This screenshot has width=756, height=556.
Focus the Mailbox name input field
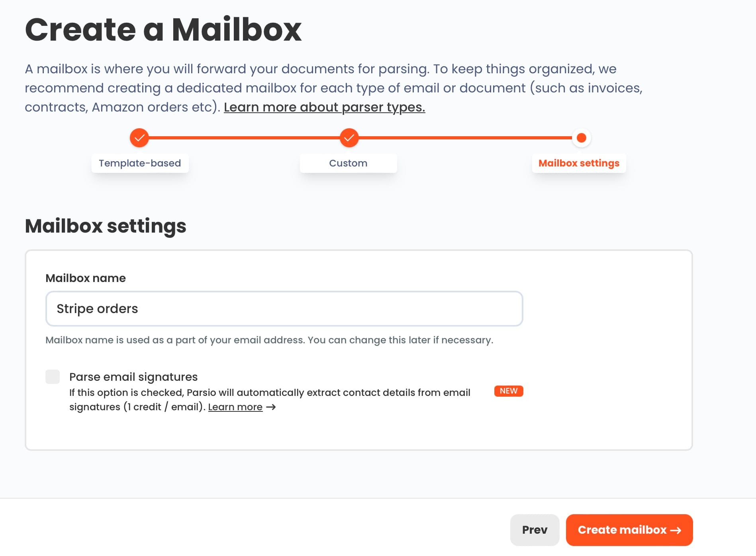(284, 309)
